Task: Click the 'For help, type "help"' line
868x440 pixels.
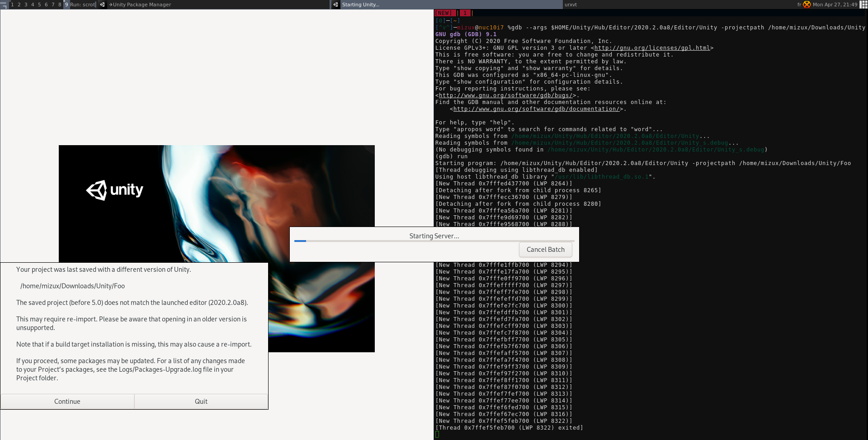Action: pyautogui.click(x=475, y=123)
